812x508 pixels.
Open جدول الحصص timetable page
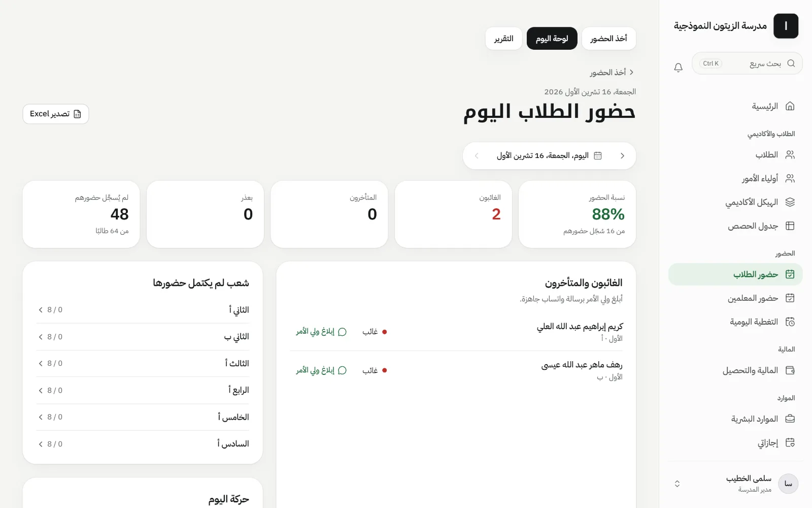(x=735, y=226)
